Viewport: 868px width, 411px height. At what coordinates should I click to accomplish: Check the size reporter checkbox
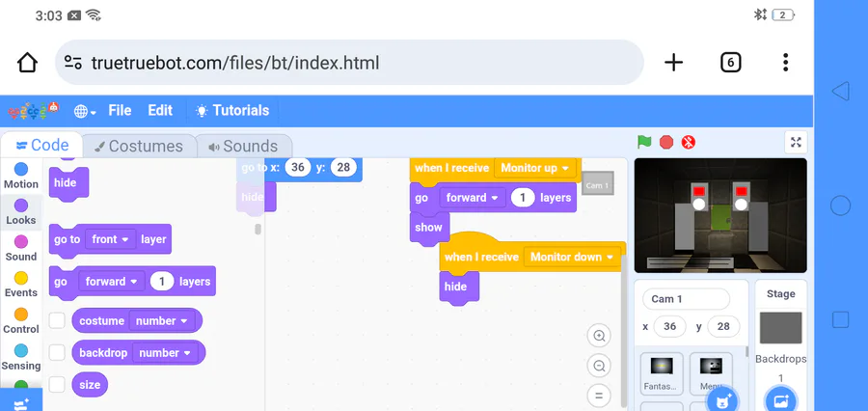57,384
